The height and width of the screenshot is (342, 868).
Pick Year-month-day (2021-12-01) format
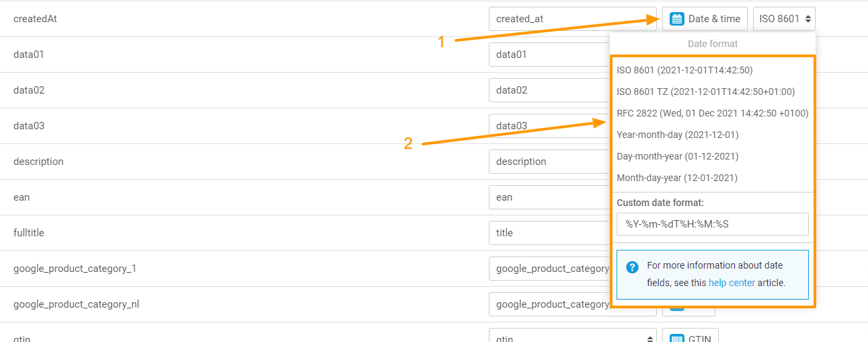tap(677, 135)
